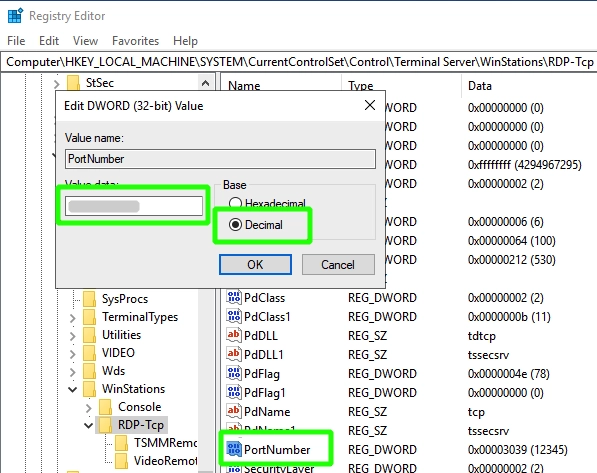
Task: Click the PdDLL1 string value icon
Action: tap(233, 354)
